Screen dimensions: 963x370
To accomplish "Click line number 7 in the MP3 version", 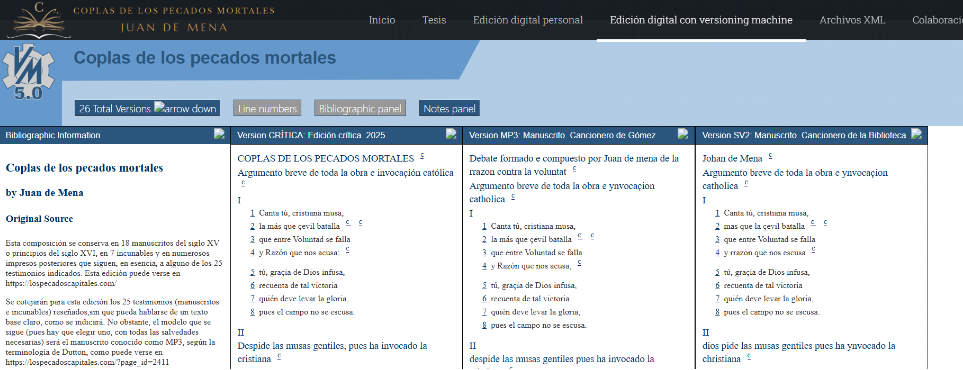I will click(485, 312).
